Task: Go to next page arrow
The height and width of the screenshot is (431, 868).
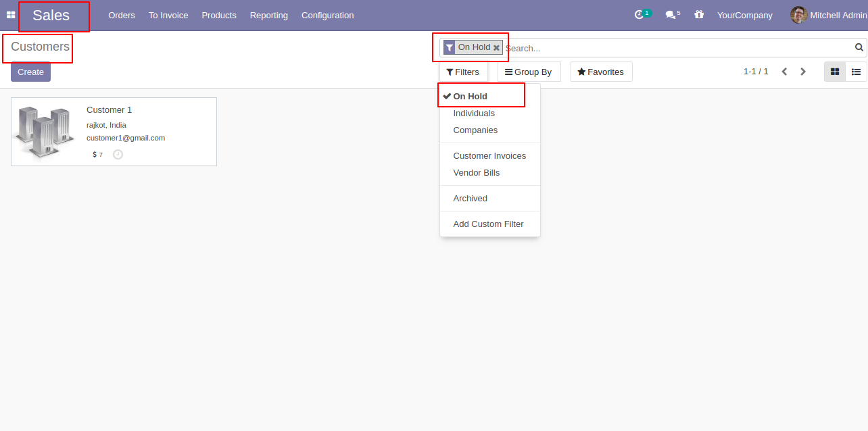Action: point(803,72)
